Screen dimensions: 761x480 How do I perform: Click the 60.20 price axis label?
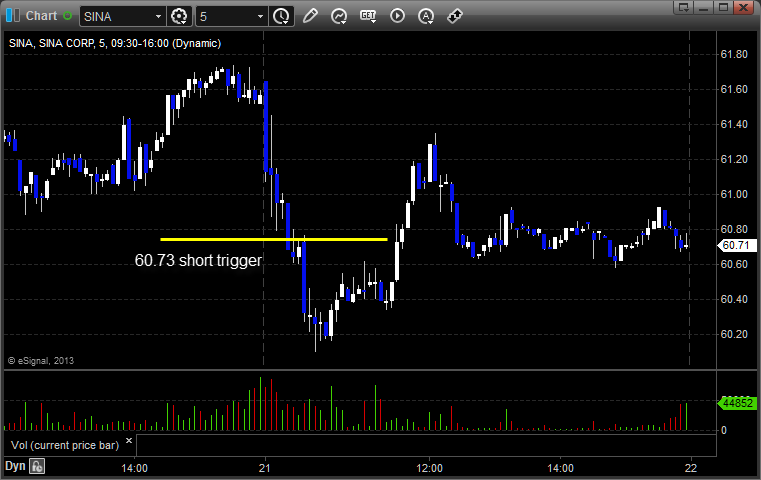pos(734,334)
